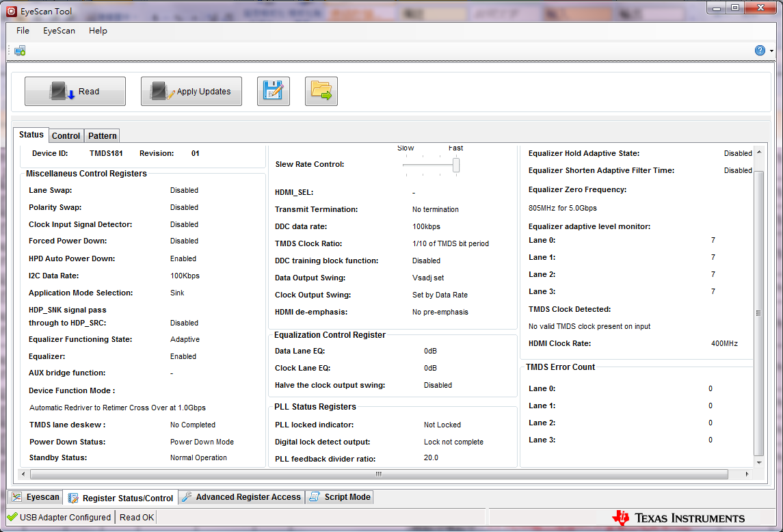Image resolution: width=783 pixels, height=532 pixels.
Task: Click the Read OK status text
Action: click(x=137, y=518)
